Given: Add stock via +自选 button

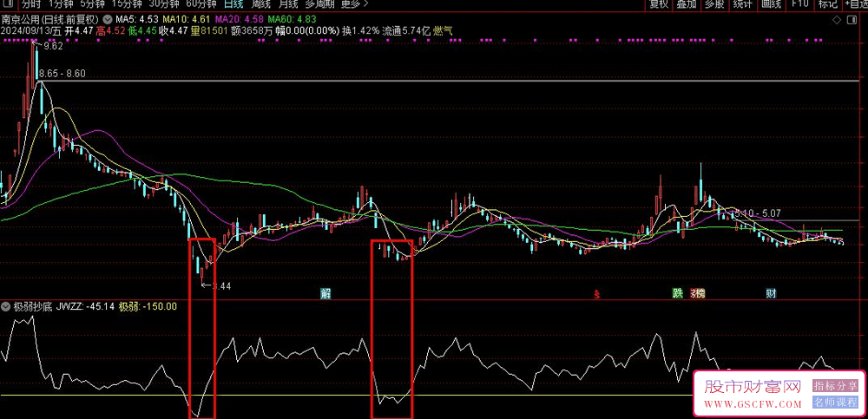Looking at the screenshot, I should (856, 3).
